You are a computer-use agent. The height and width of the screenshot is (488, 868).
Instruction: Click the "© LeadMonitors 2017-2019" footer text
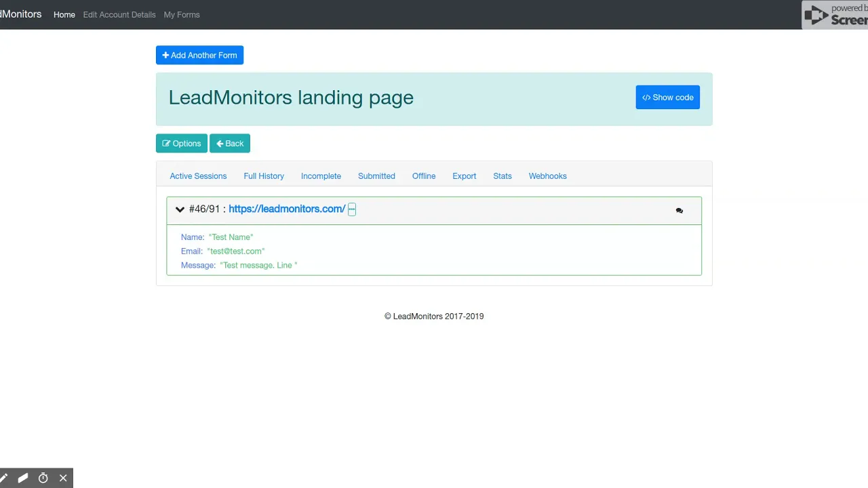coord(434,317)
